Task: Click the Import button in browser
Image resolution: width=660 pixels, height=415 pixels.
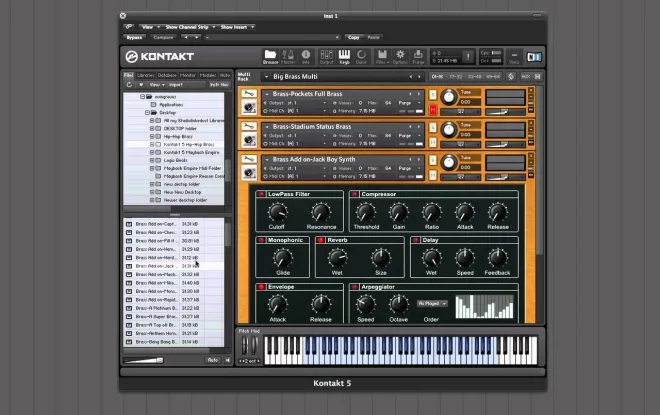Action: 176,85
